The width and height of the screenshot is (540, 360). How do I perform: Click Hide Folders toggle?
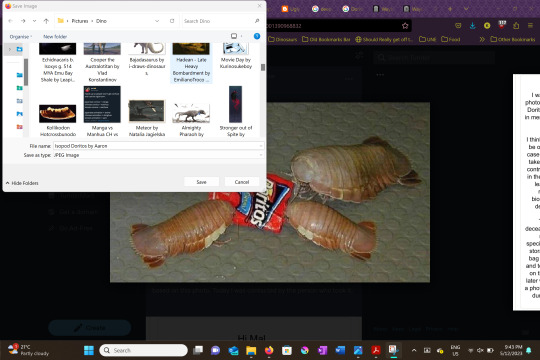click(x=22, y=183)
